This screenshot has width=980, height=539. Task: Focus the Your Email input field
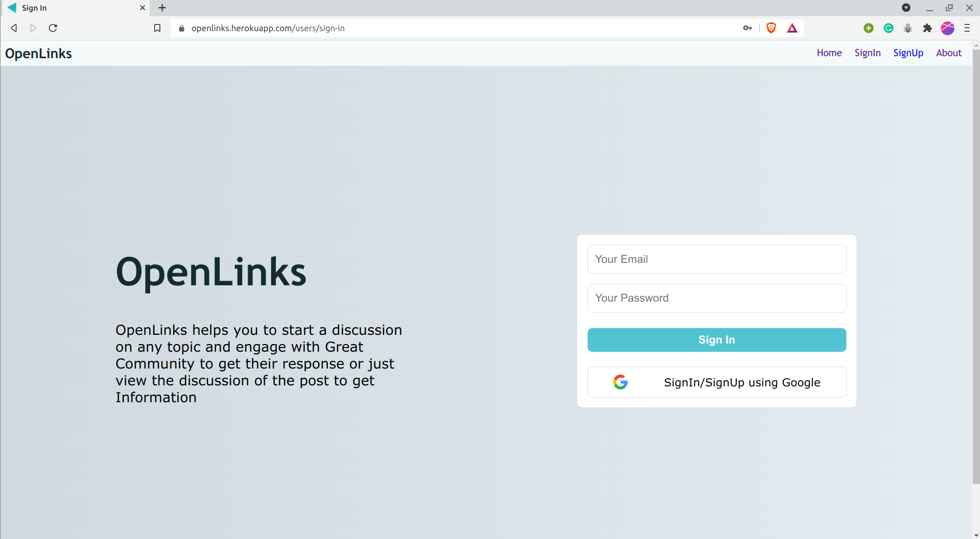716,259
